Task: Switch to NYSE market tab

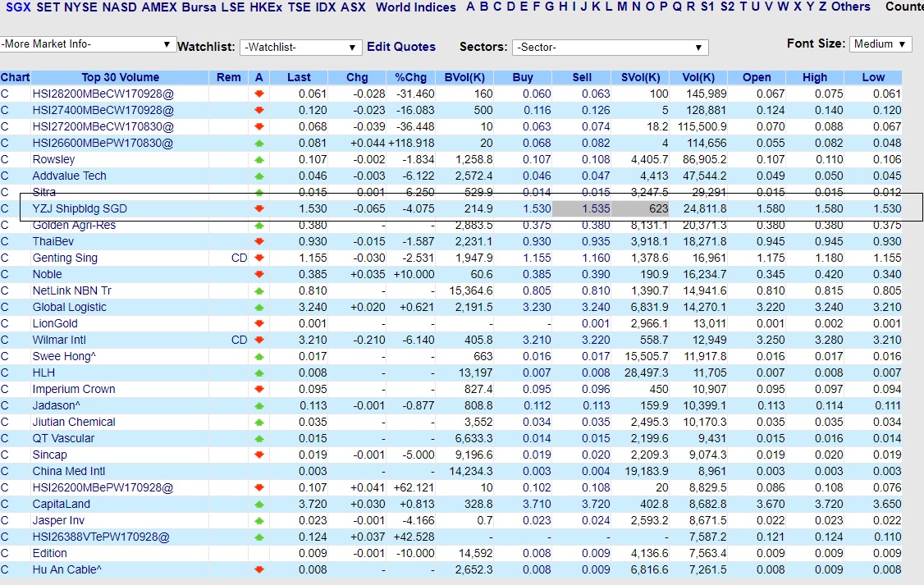Action: pyautogui.click(x=80, y=7)
